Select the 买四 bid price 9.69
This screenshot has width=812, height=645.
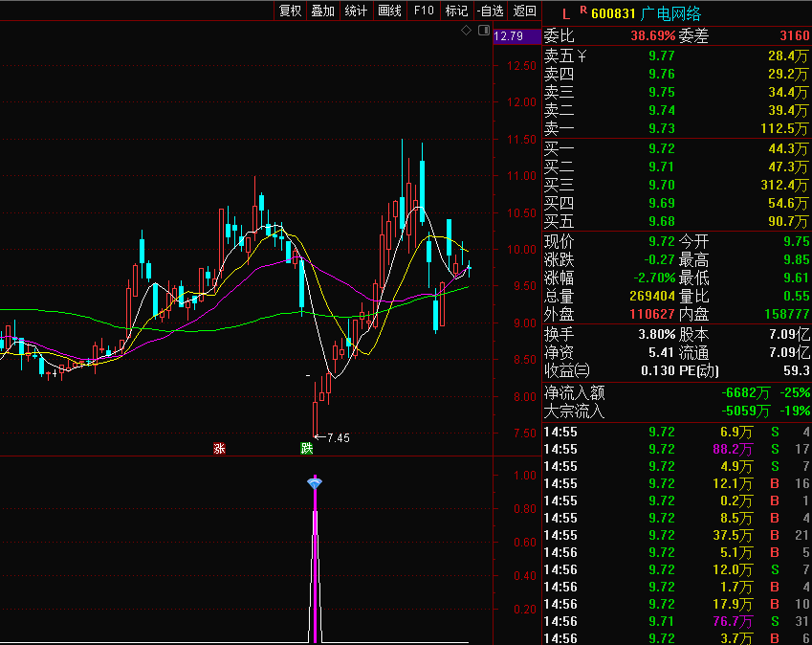coord(662,203)
